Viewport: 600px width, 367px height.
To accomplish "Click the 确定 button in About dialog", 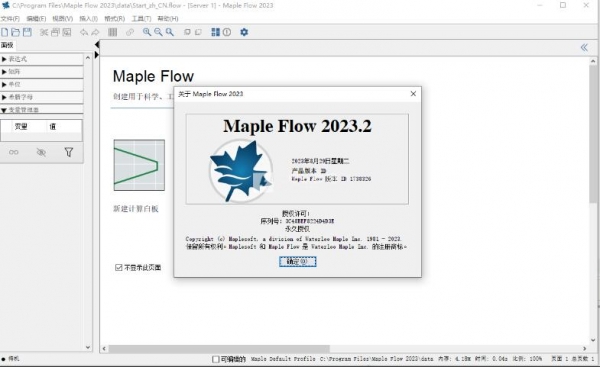I will point(298,261).
